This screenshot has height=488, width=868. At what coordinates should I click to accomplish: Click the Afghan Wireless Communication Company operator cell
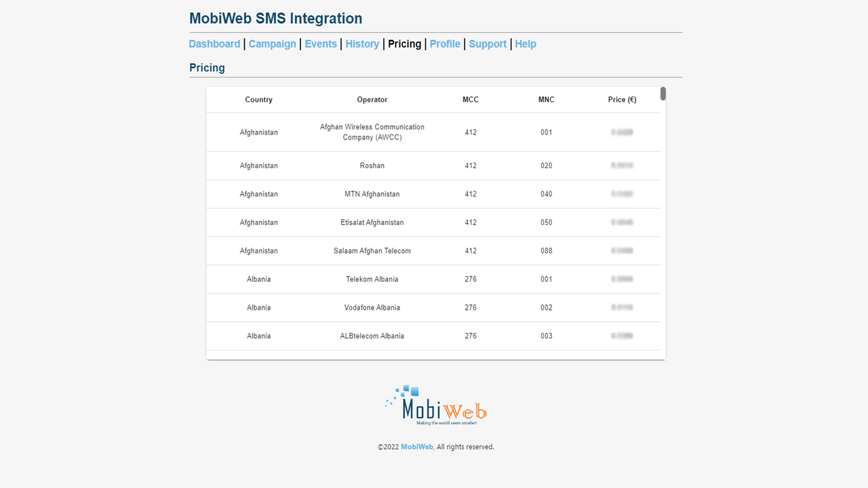pos(372,132)
